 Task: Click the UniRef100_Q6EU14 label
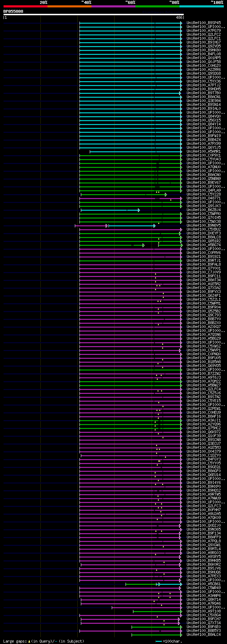tap(204, 475)
